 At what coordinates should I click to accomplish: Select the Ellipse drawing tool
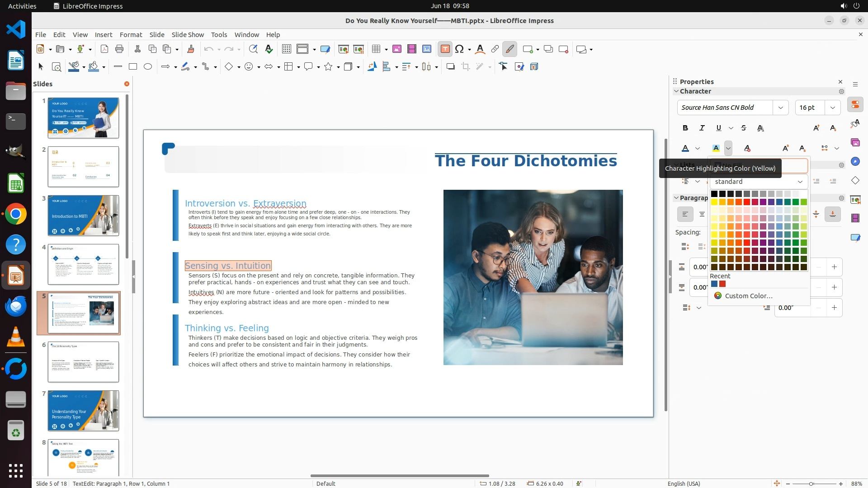coord(148,67)
